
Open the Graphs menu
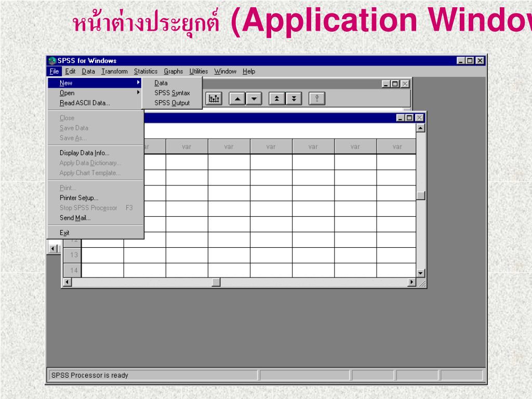pos(174,71)
